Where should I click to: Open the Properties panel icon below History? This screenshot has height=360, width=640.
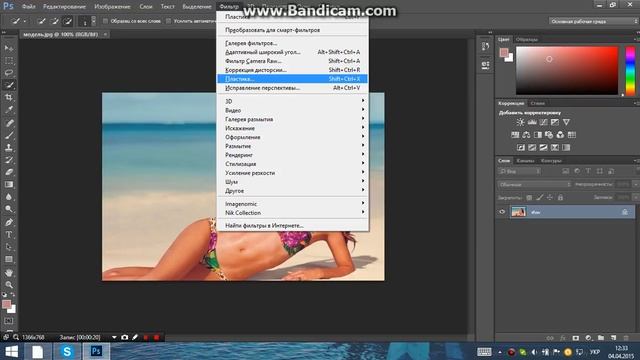(485, 65)
